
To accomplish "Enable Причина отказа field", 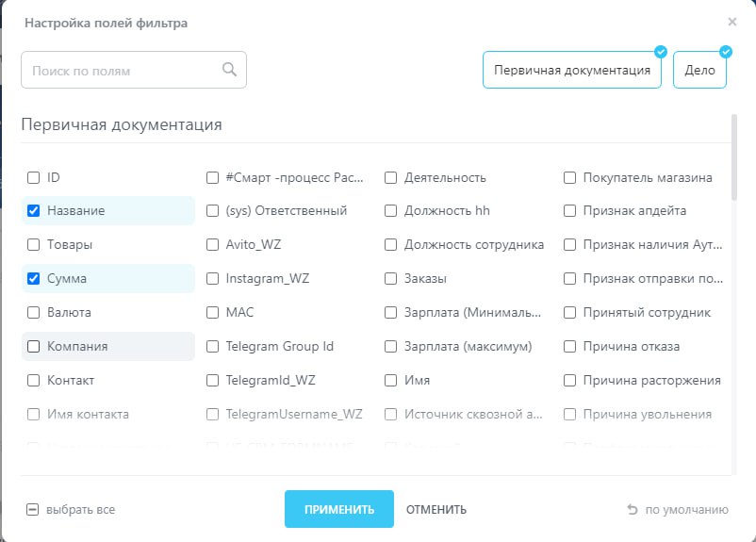I will point(570,347).
